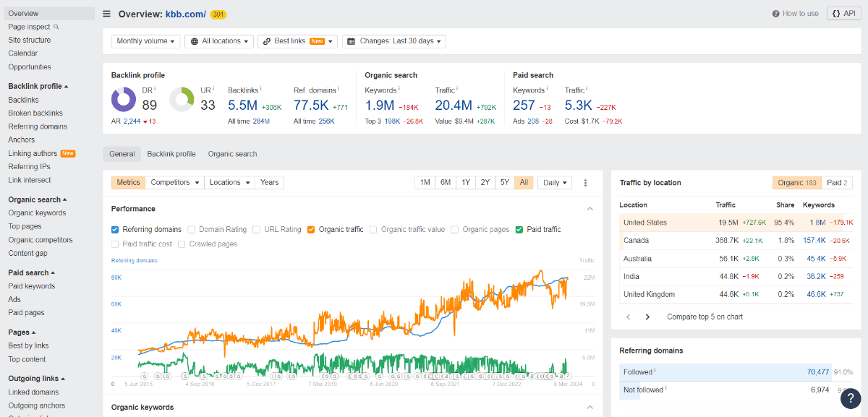The height and width of the screenshot is (417, 868).
Task: Click the info icon beside Not followed
Action: (666, 389)
